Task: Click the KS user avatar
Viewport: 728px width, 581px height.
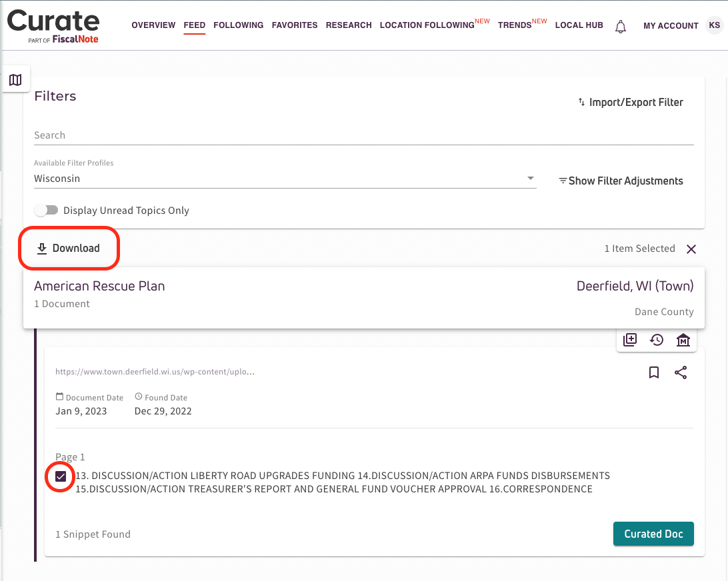Action: tap(715, 25)
